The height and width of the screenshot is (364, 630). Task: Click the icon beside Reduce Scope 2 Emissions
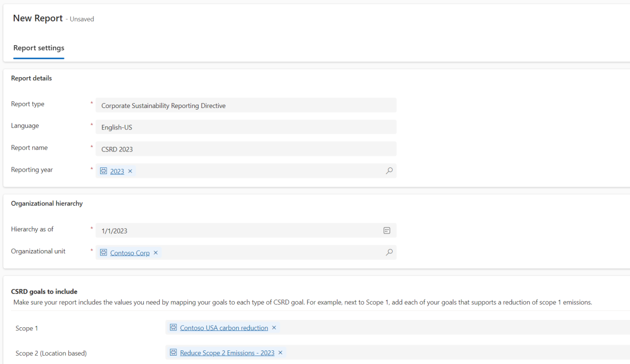coord(173,353)
